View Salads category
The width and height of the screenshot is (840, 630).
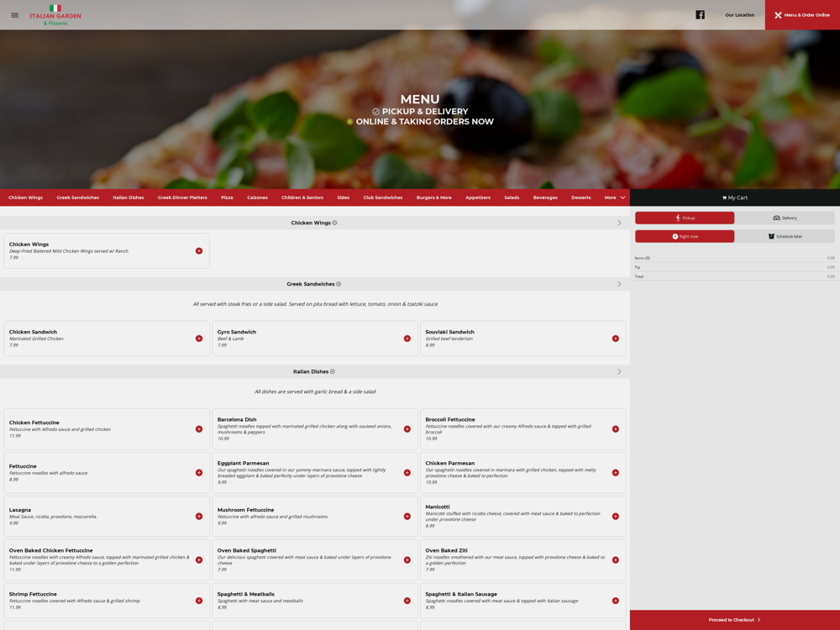[x=512, y=197]
